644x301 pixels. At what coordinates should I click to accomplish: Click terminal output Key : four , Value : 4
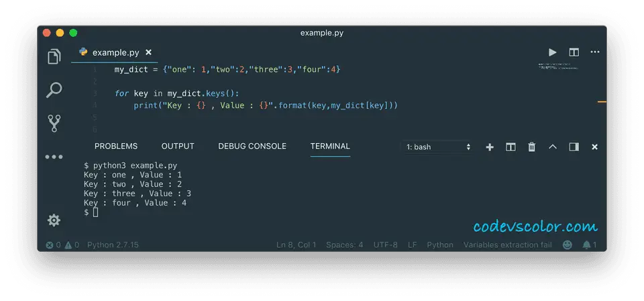(135, 203)
